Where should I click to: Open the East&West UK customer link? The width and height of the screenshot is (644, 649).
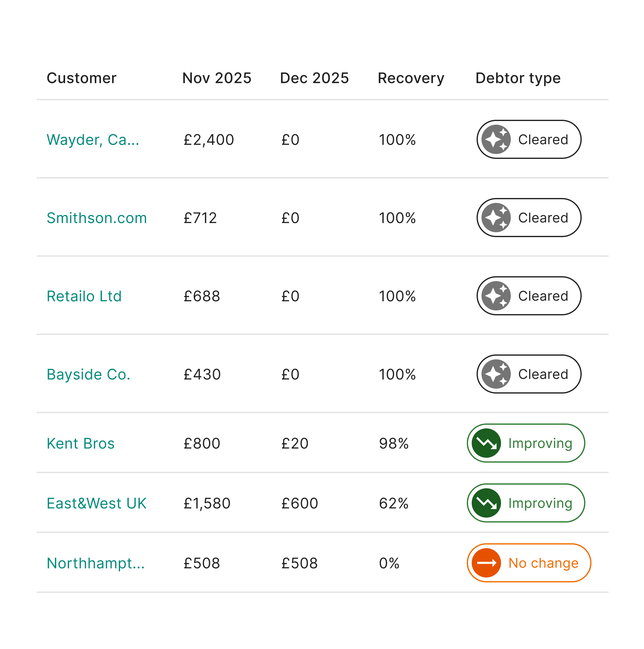(x=97, y=504)
